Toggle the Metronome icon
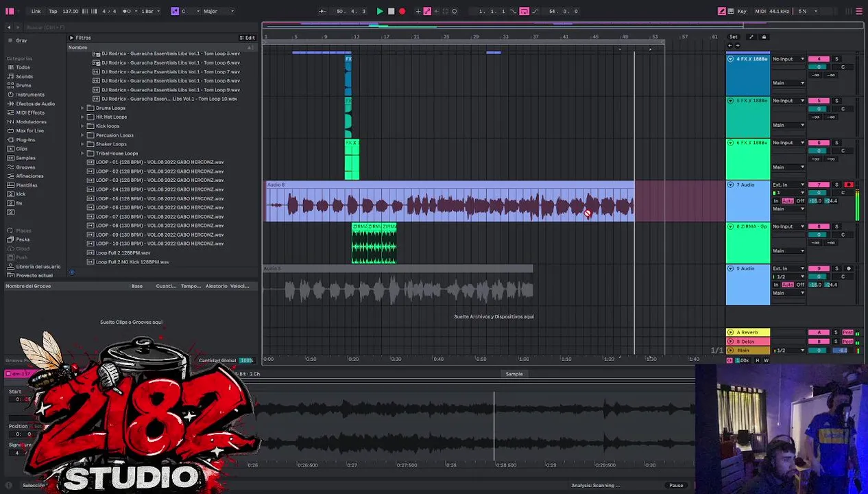This screenshot has width=868, height=494. pyautogui.click(x=127, y=11)
